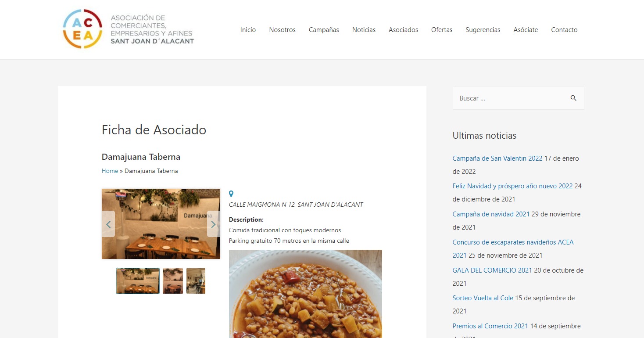Viewport: 644px width, 338px height.
Task: Open the Contacto page
Action: click(x=564, y=30)
